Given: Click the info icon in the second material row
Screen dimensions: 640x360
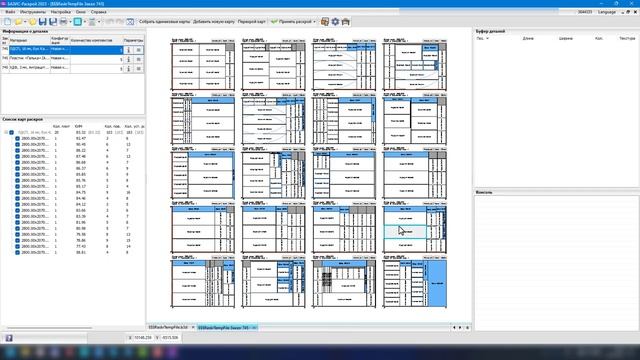Looking at the screenshot, I should click(129, 59).
